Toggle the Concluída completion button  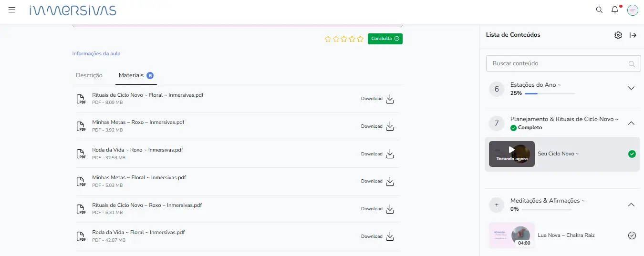tap(385, 39)
